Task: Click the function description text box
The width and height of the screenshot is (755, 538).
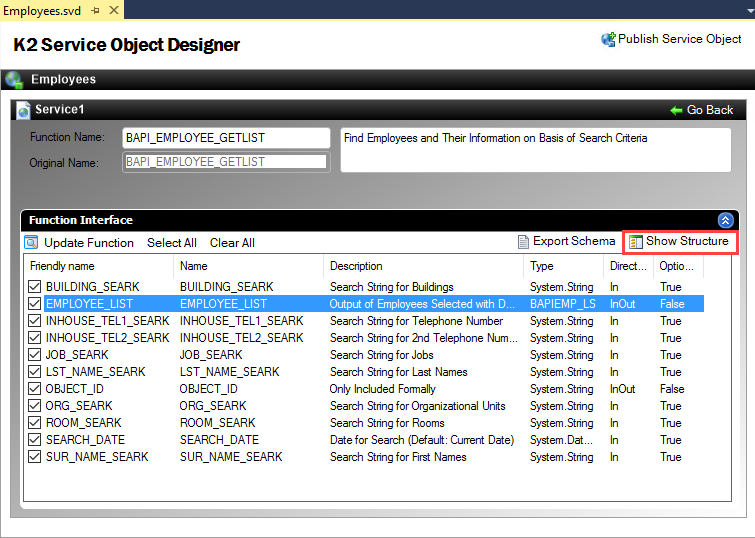Action: point(535,150)
